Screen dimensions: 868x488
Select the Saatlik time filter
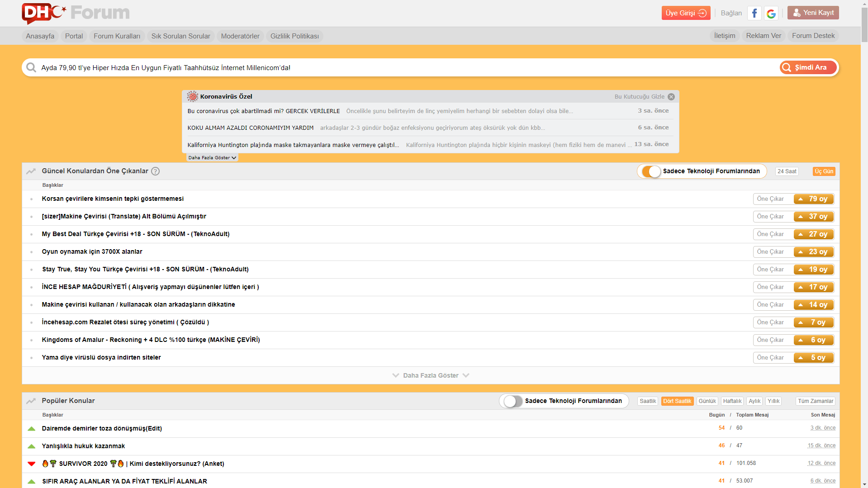click(648, 401)
